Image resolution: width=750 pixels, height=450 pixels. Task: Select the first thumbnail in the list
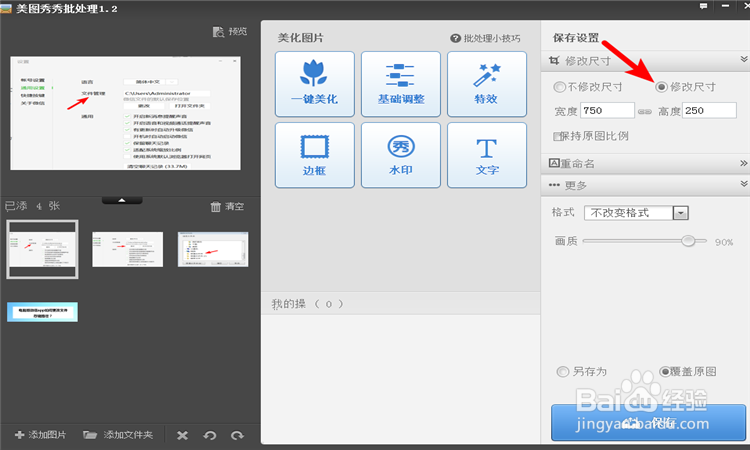(42, 250)
